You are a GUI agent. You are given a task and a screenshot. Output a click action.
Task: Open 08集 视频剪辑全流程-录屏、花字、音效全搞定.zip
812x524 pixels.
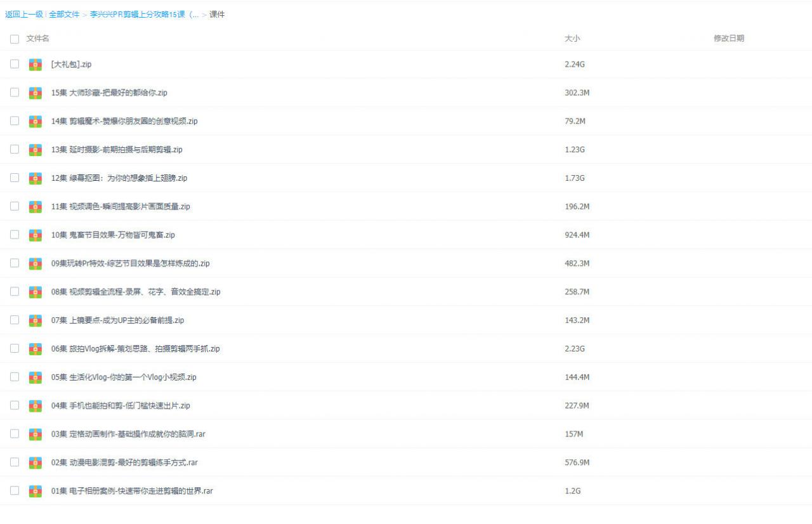point(136,292)
